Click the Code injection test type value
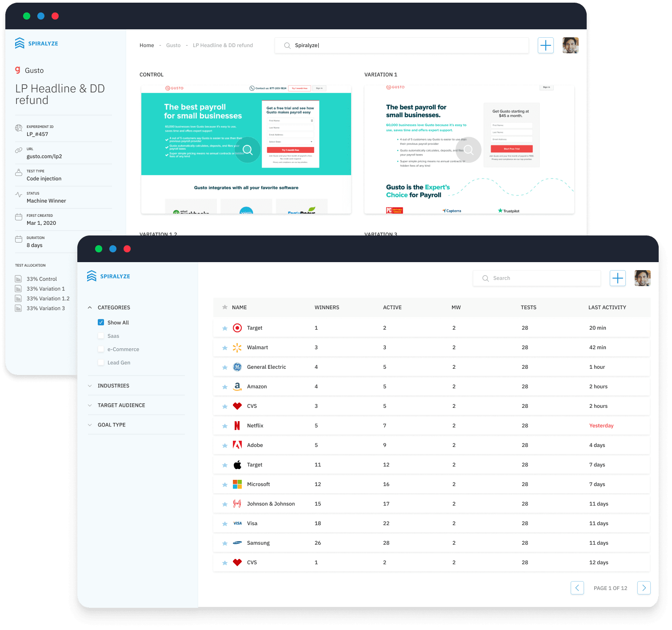Screen dimensions: 672x630 coord(44,179)
